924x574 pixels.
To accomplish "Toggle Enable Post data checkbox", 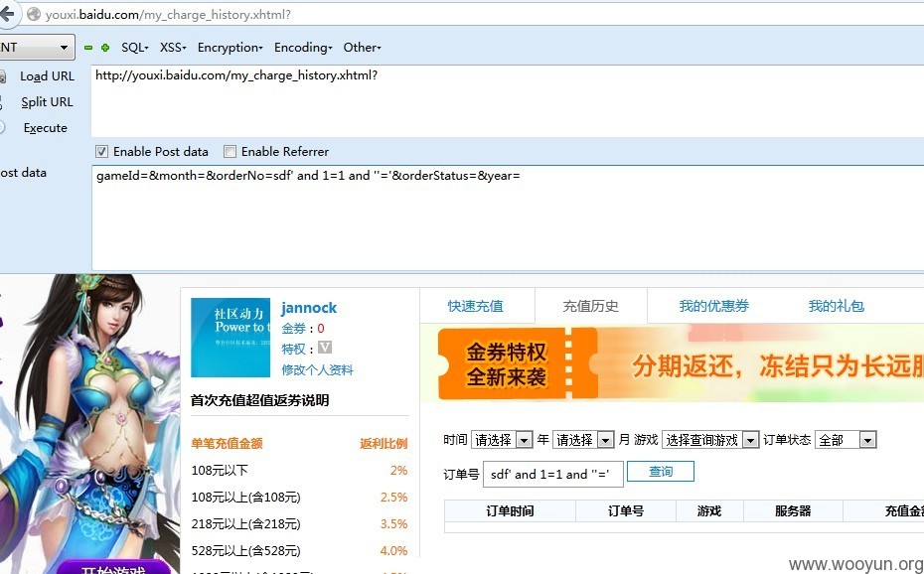I will coord(101,152).
